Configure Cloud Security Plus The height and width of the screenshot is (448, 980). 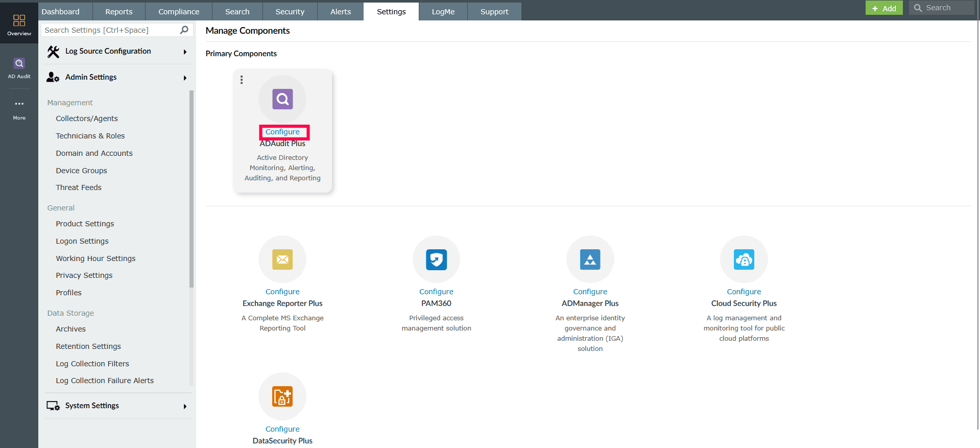(x=744, y=292)
